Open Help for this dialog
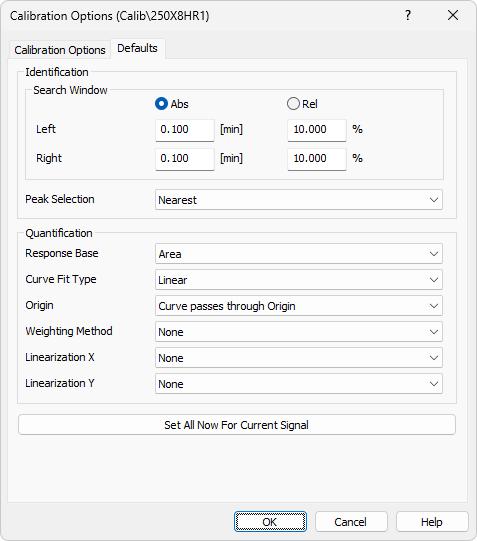The height and width of the screenshot is (541, 477). point(432,522)
